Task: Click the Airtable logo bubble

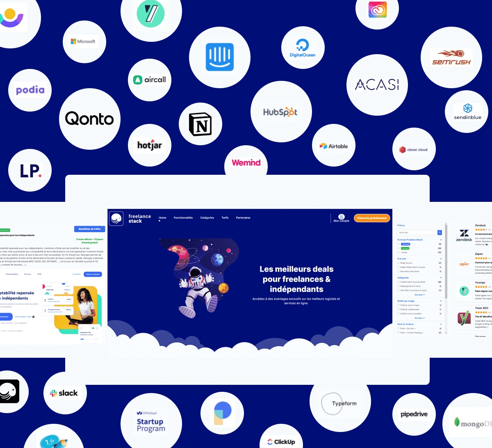Action: pos(334,146)
